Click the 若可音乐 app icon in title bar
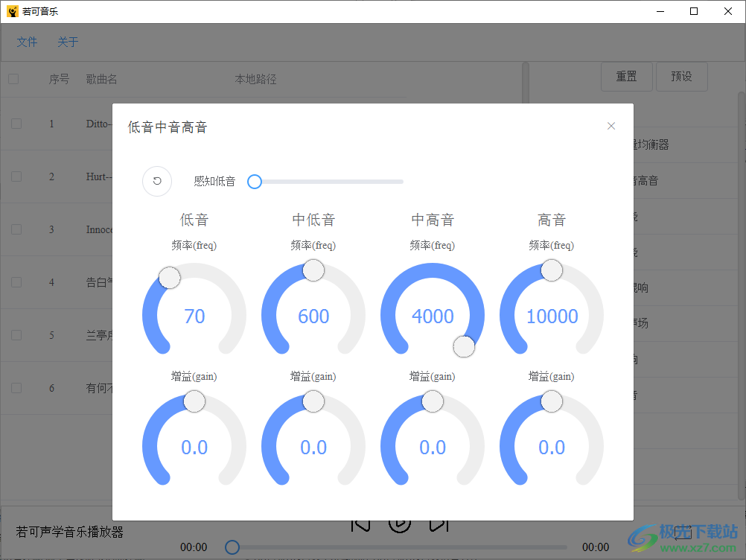 [13, 11]
